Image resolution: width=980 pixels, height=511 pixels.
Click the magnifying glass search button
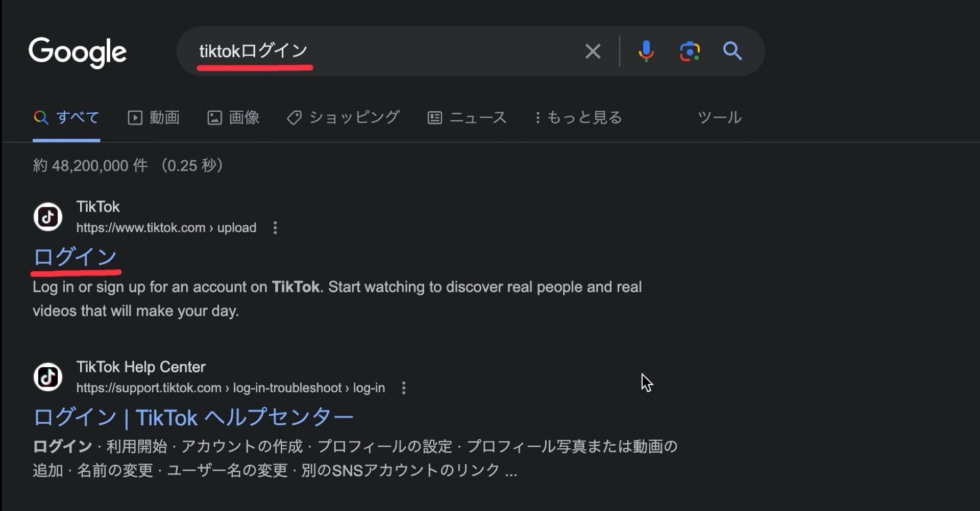[x=732, y=51]
